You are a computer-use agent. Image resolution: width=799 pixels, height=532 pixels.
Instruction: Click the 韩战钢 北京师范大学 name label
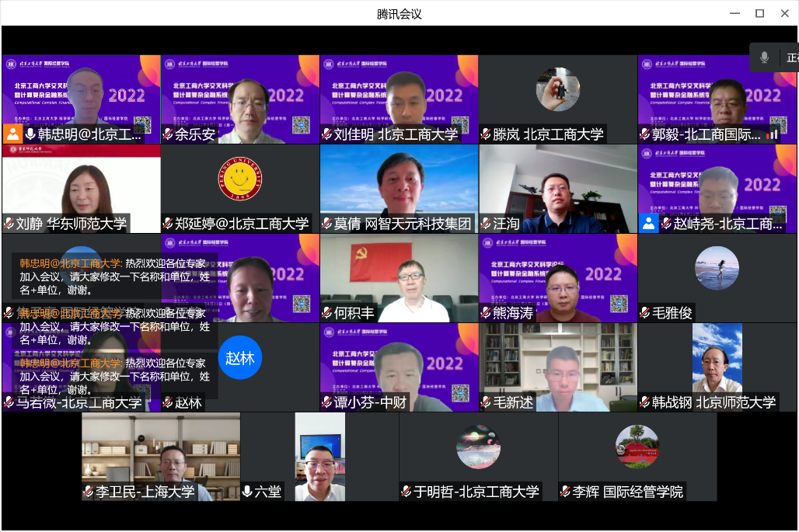click(714, 402)
